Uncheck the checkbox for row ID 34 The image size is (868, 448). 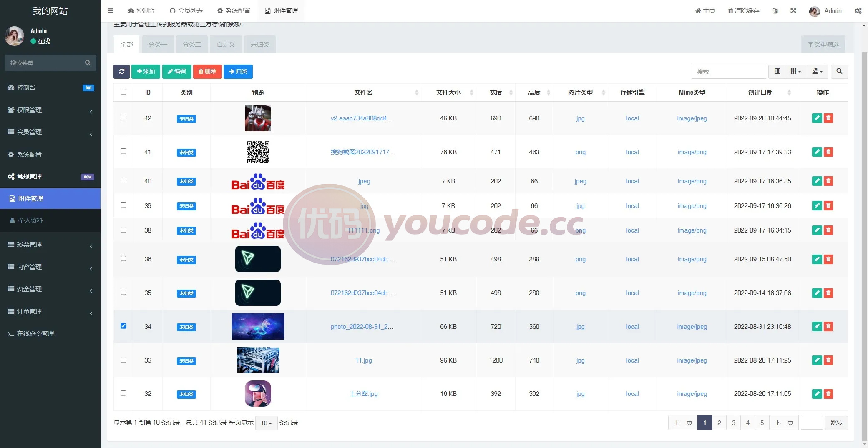pyautogui.click(x=123, y=326)
